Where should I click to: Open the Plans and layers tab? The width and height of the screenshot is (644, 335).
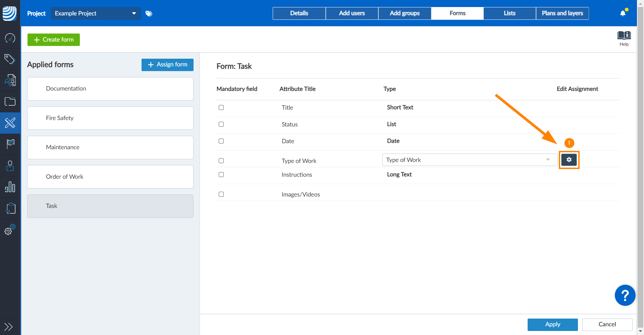point(562,13)
